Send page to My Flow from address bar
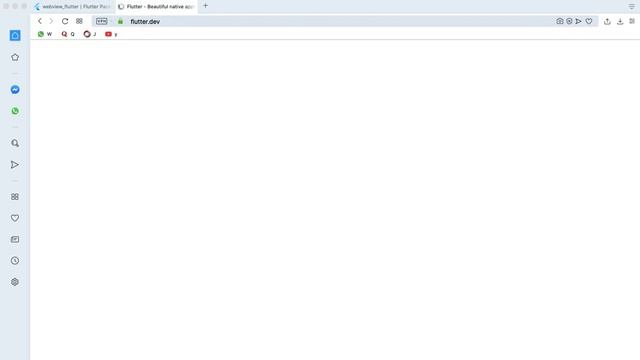Screen dimensions: 640x360 578,21
